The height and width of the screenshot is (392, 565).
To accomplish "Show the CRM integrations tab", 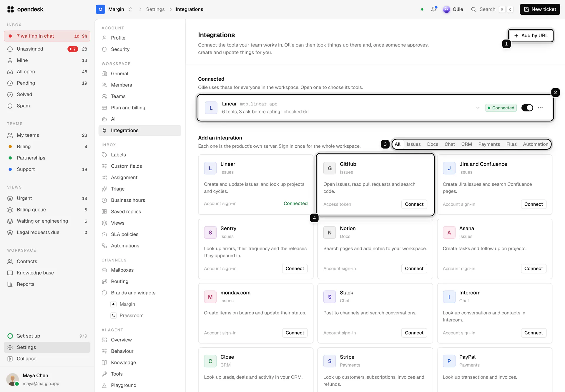I will click(466, 144).
